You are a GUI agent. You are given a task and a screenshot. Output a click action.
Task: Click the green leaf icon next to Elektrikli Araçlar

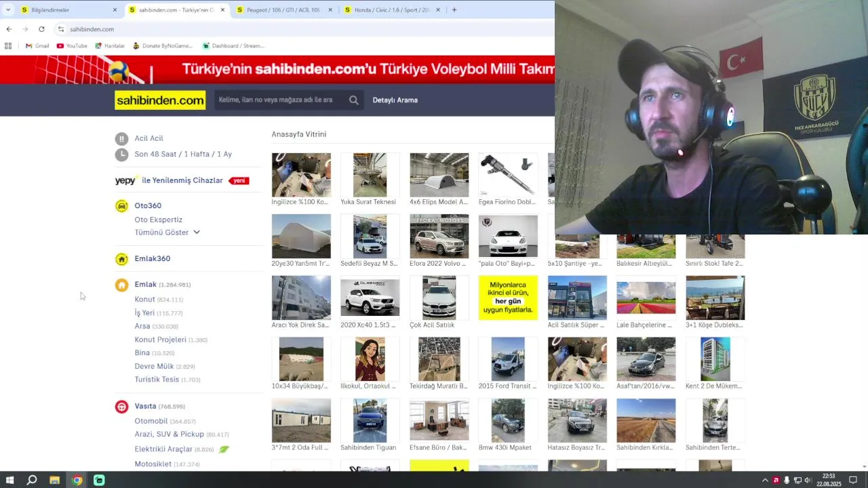[x=224, y=449]
